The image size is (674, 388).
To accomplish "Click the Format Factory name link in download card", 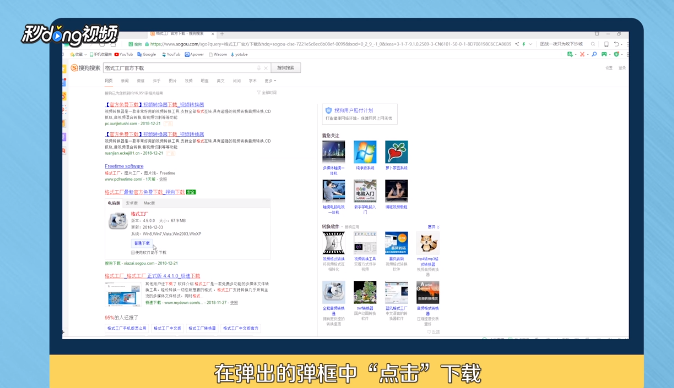I will (139, 214).
